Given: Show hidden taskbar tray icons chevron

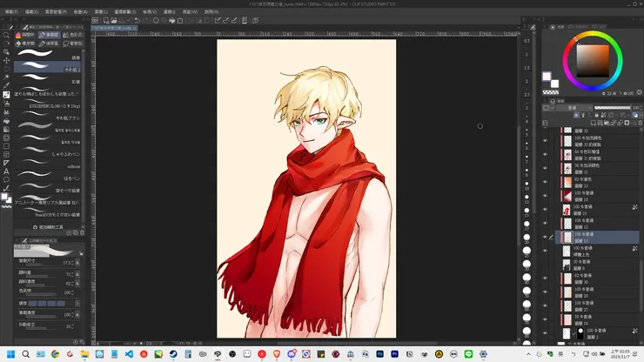Looking at the screenshot, I should click(528, 354).
